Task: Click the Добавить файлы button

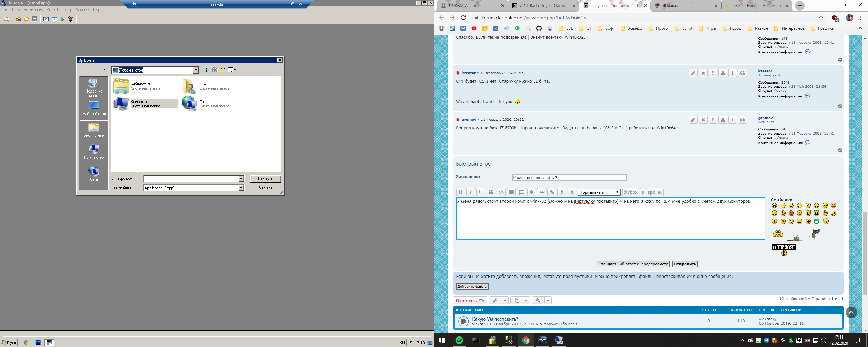Action: [x=472, y=287]
